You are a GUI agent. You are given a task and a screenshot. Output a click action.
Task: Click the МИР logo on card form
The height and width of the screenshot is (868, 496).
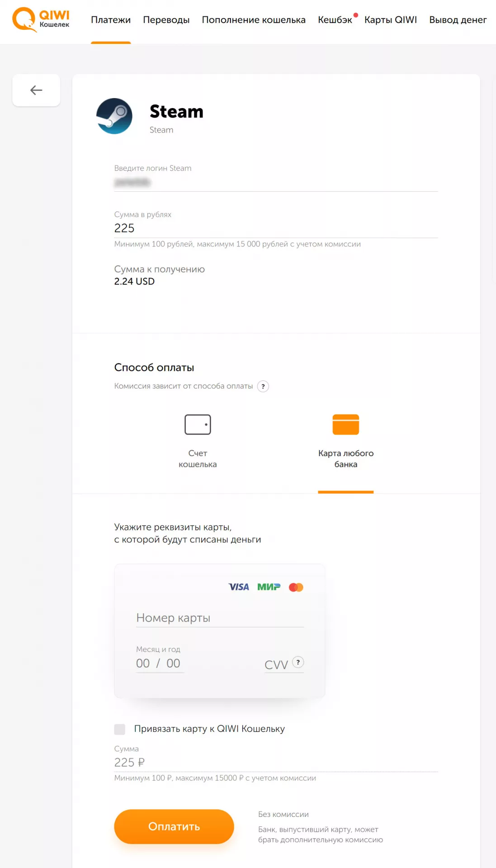tap(269, 587)
